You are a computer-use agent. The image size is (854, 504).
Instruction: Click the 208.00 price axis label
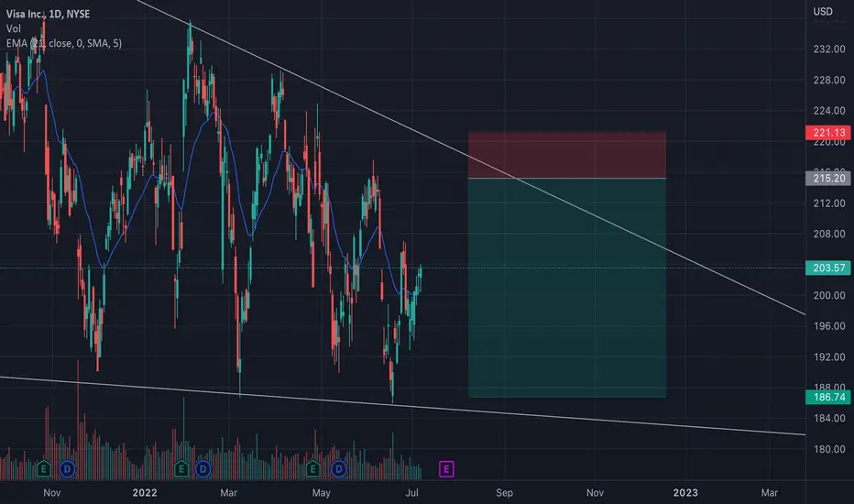(829, 234)
